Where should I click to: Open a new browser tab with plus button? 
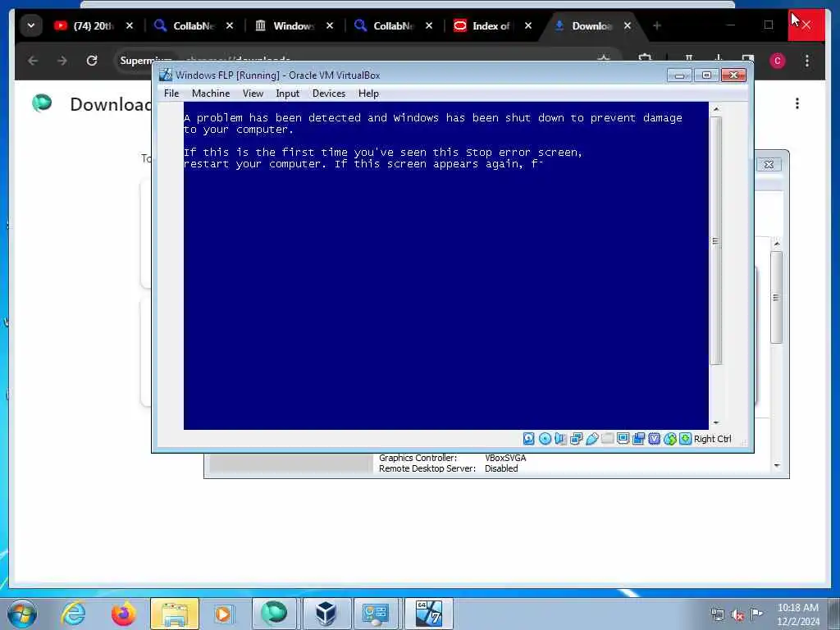click(x=657, y=25)
